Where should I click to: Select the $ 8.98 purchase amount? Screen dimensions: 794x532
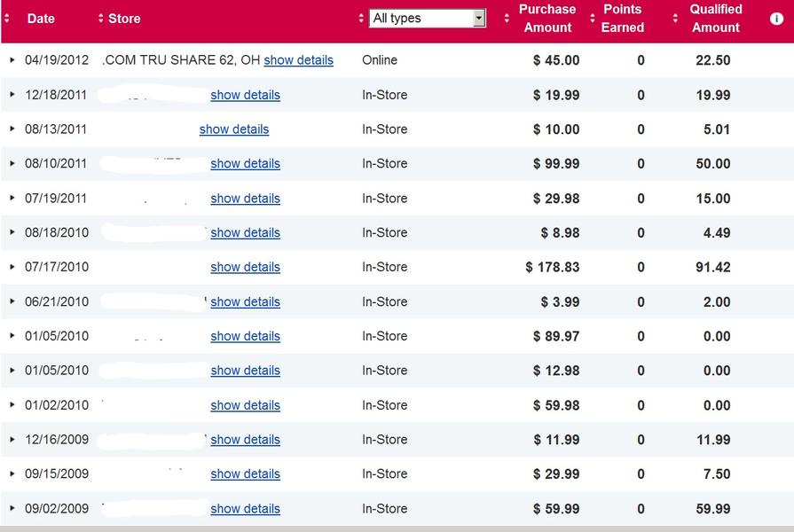(560, 232)
